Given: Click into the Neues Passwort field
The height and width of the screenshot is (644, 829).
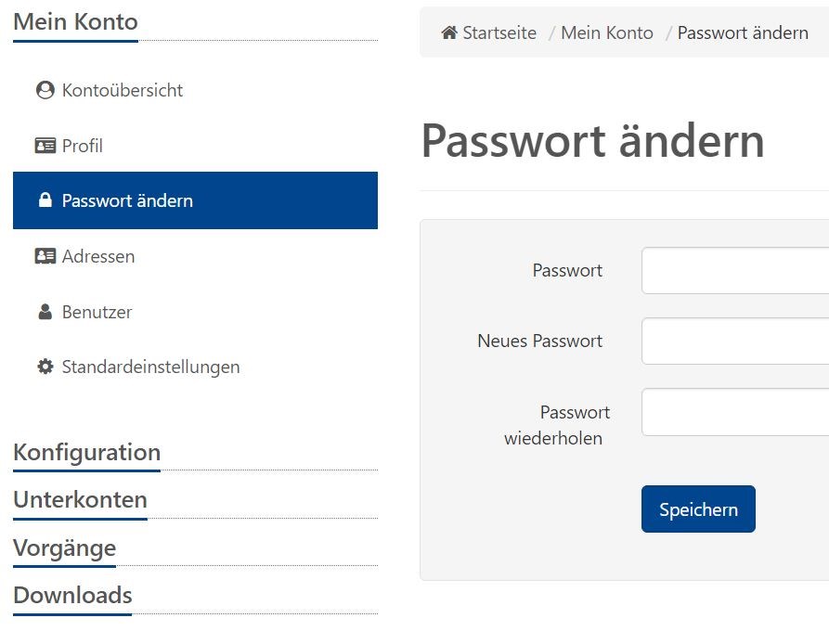Looking at the screenshot, I should click(734, 341).
